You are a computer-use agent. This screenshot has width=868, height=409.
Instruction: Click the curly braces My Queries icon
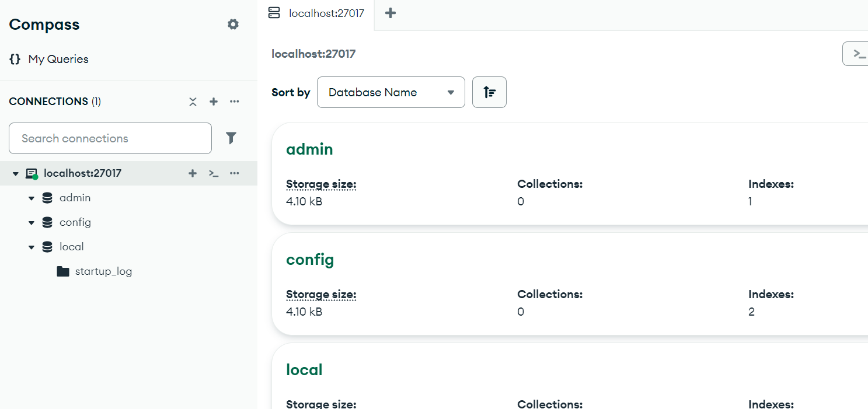[15, 59]
